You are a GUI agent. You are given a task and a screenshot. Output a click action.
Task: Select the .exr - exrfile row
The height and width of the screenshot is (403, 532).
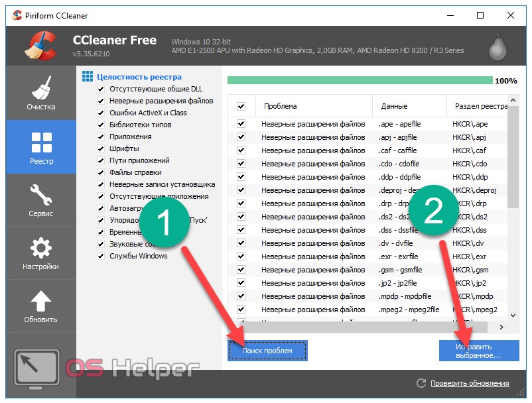(x=367, y=257)
